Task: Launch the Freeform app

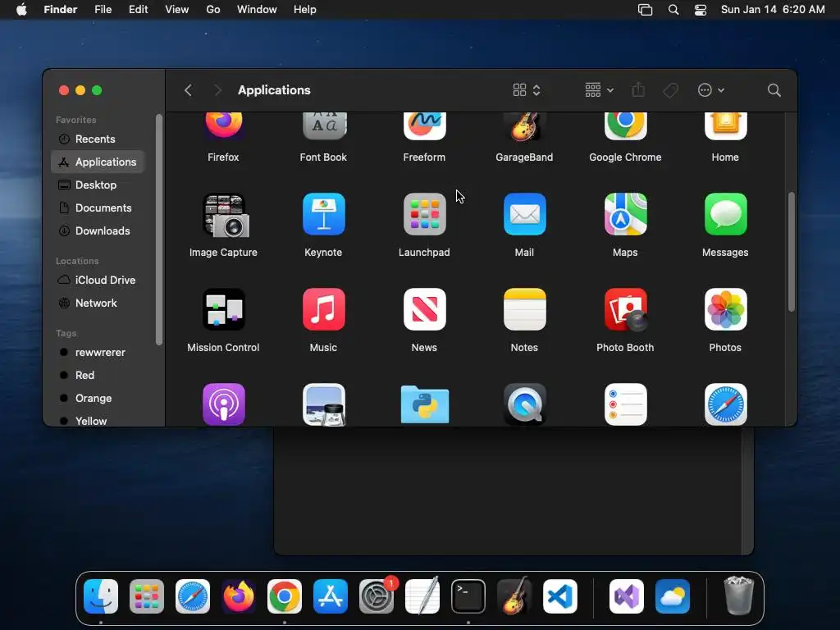Action: [x=424, y=126]
